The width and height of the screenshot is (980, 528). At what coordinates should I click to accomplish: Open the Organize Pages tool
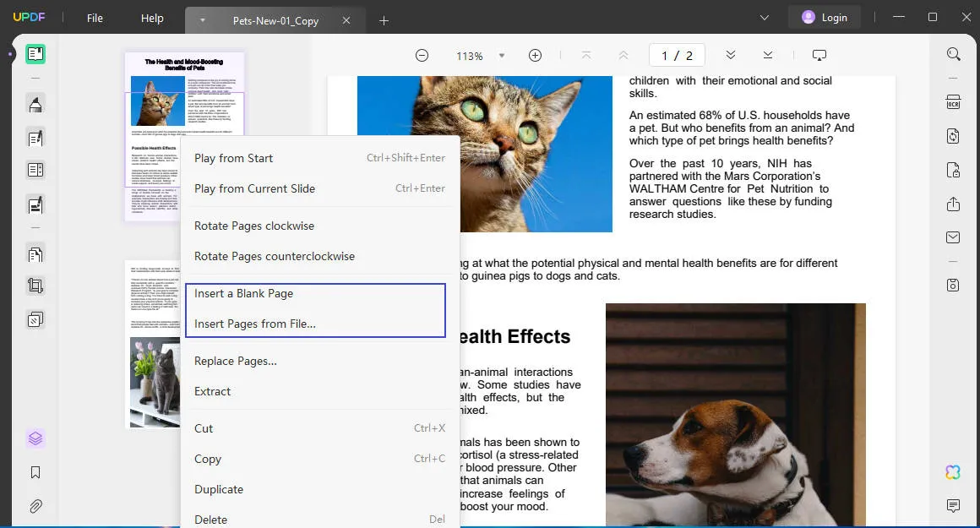point(35,254)
